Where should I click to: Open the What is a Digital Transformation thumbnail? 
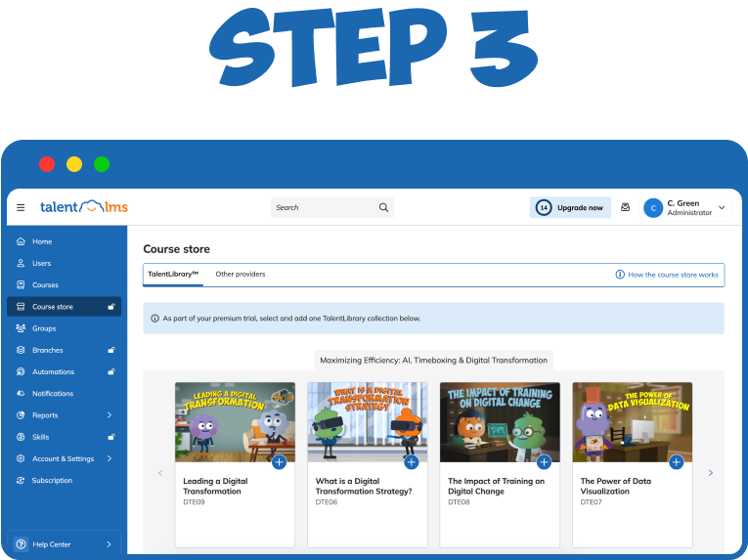pyautogui.click(x=367, y=421)
